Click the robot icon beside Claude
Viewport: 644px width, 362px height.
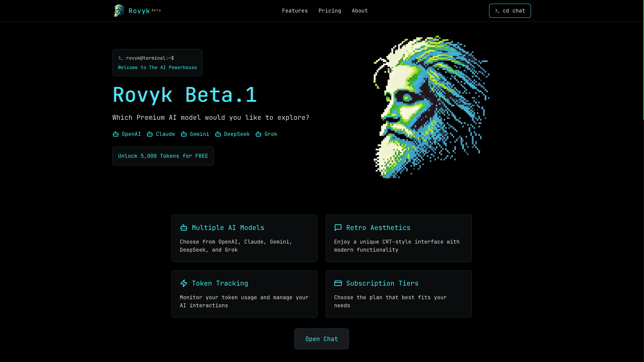click(x=150, y=134)
